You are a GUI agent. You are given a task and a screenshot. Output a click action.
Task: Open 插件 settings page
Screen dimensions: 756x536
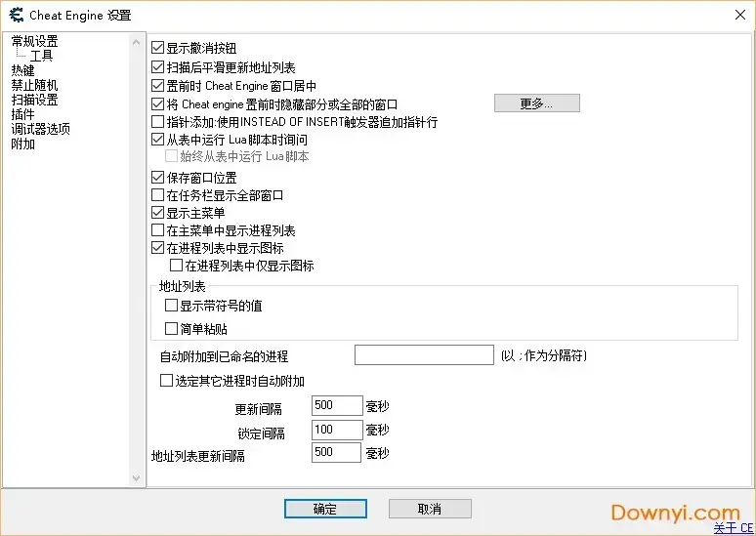coord(22,114)
